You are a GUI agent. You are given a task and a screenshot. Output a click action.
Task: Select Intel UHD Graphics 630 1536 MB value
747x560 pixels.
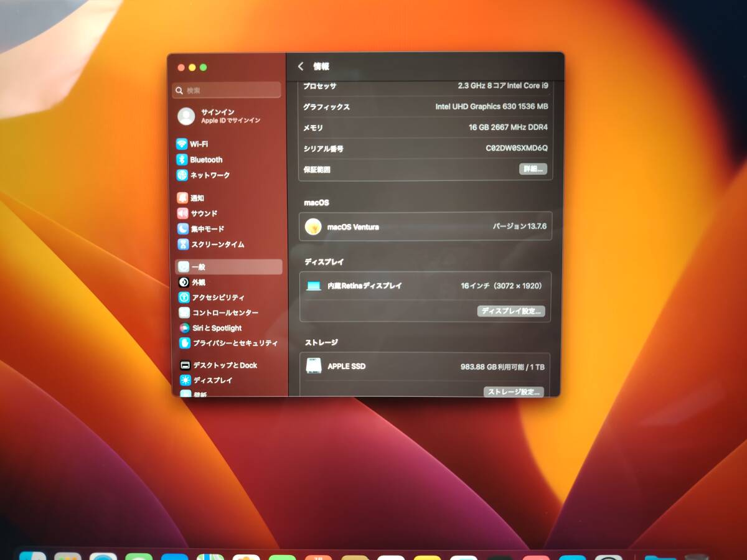click(x=492, y=107)
